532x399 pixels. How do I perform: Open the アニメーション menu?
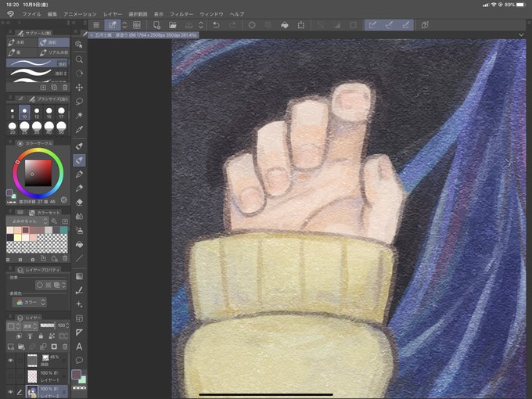[x=80, y=14]
